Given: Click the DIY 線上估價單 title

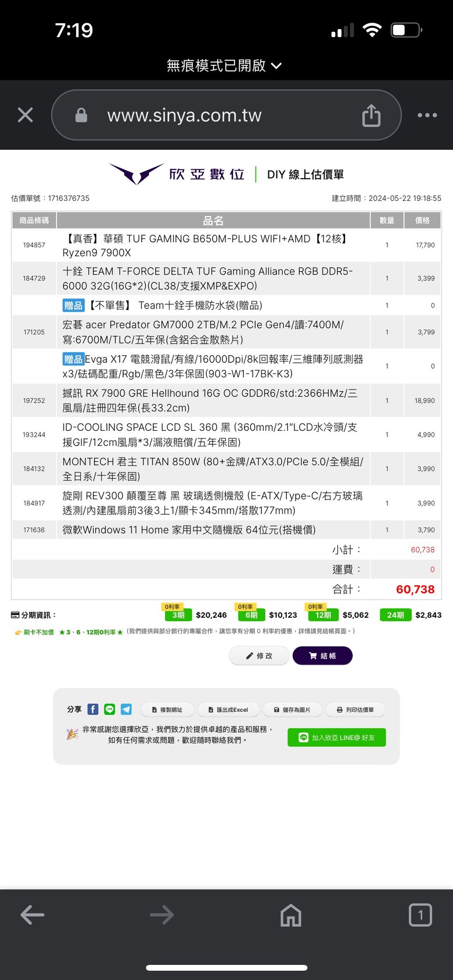Looking at the screenshot, I should (305, 174).
